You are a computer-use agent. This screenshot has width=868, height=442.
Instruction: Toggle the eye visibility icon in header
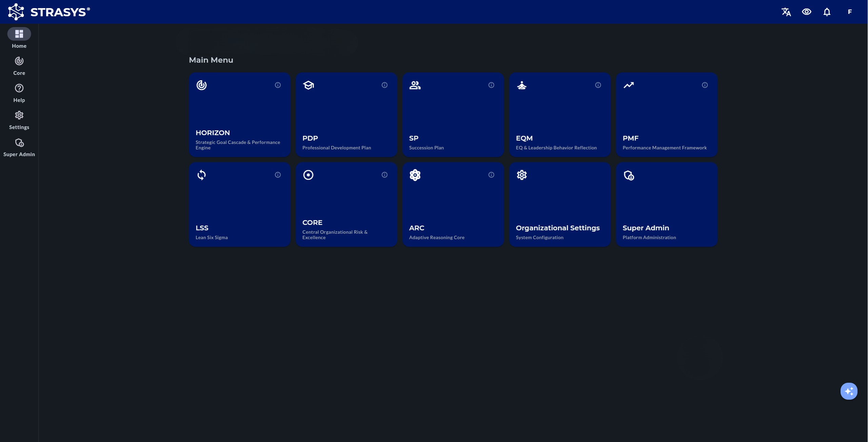pos(807,12)
